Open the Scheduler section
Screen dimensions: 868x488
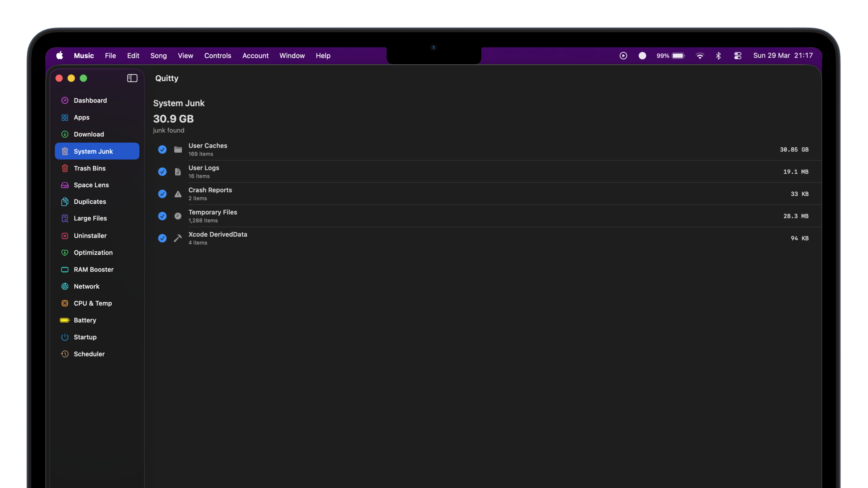click(x=89, y=354)
